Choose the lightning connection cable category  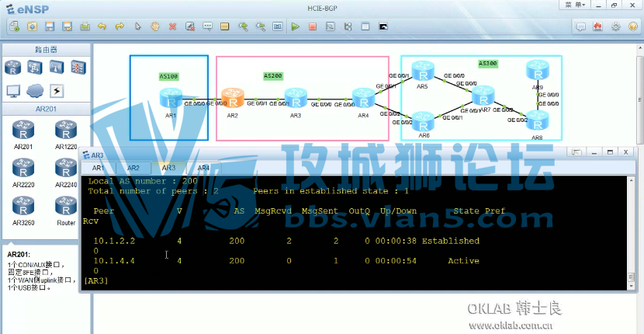56,91
